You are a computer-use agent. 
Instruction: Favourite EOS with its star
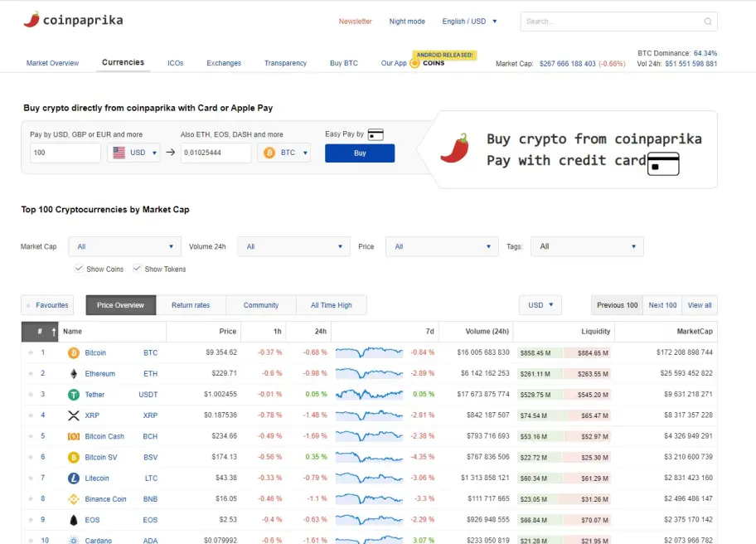[x=31, y=520]
